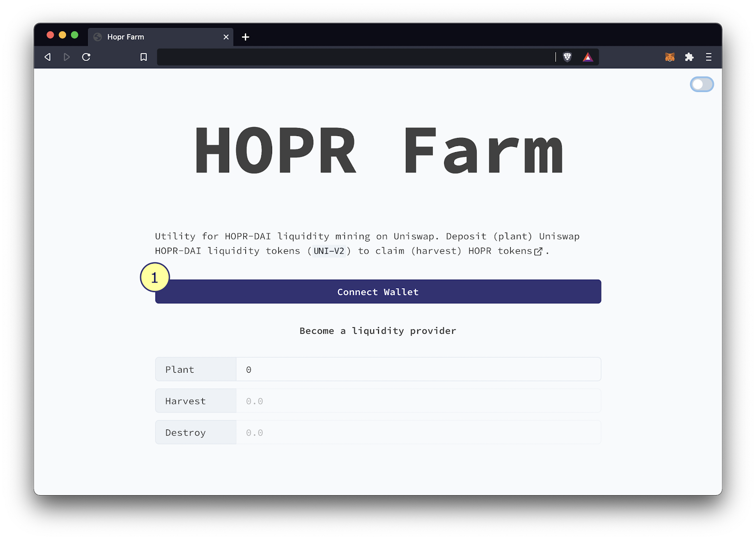This screenshot has height=540, width=756.
Task: Click the Connect Wallet button
Action: click(x=378, y=291)
